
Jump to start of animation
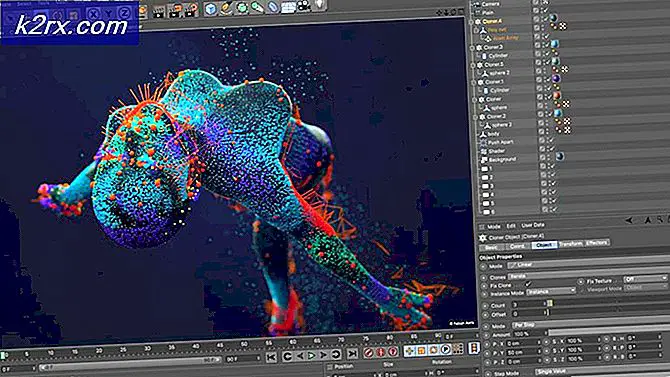click(x=271, y=356)
